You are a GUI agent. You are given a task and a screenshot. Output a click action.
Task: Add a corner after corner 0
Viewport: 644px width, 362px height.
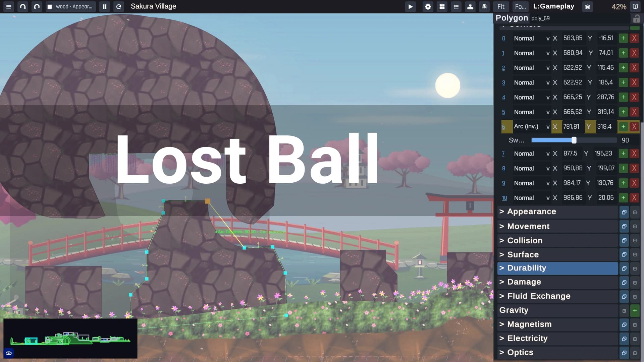(x=623, y=38)
